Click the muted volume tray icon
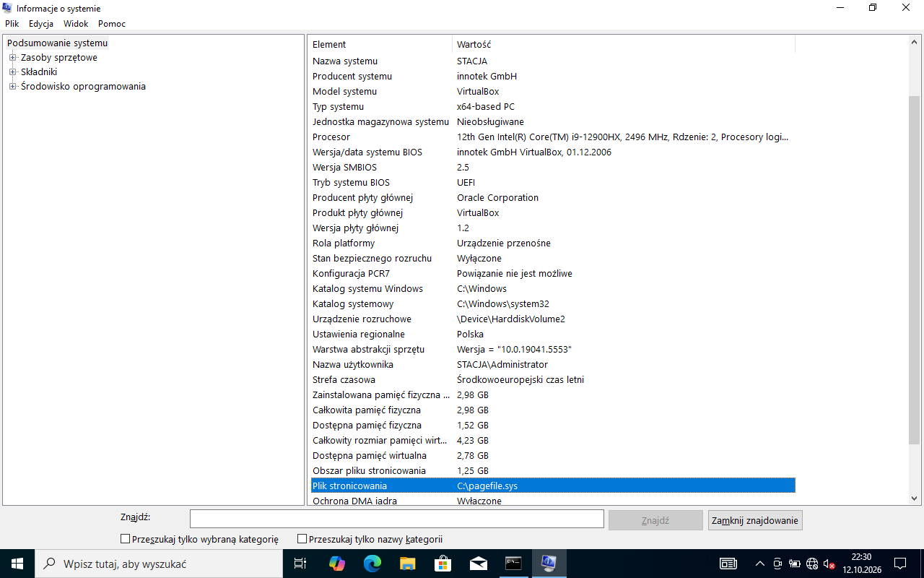This screenshot has width=924, height=578. click(x=829, y=564)
